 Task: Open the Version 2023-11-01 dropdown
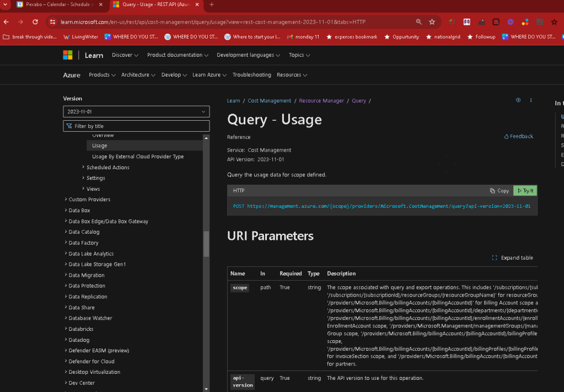coord(136,111)
